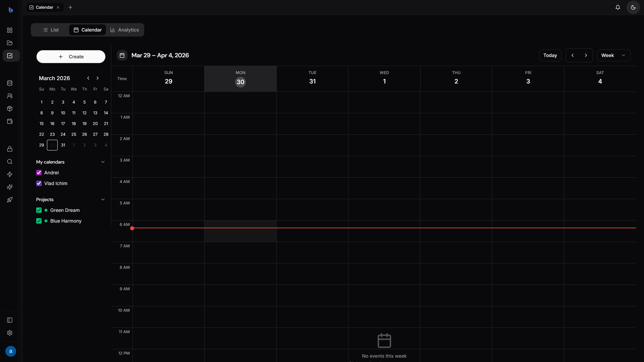Open the search magnifier icon in sidebar
The height and width of the screenshot is (362, 644).
10,162
